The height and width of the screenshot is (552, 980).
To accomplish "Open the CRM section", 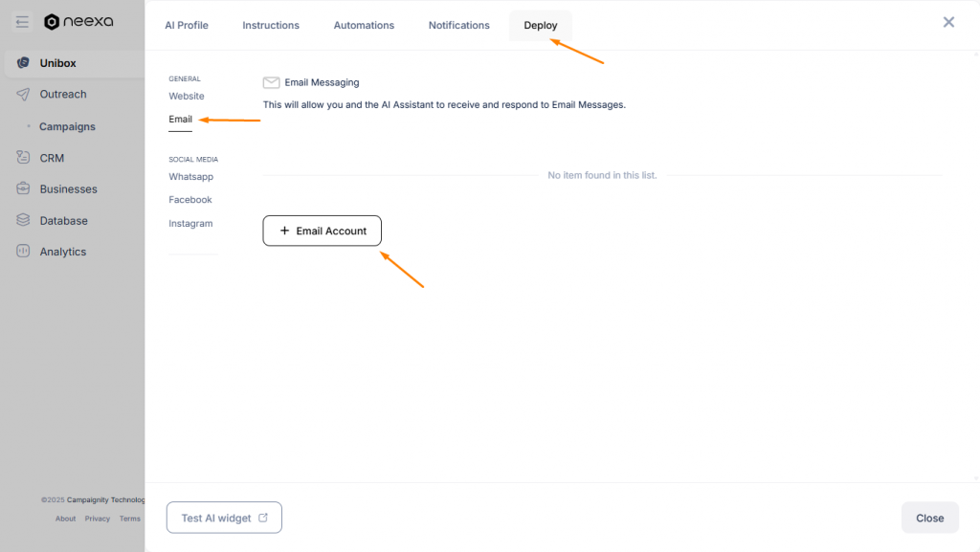I will coord(53,157).
